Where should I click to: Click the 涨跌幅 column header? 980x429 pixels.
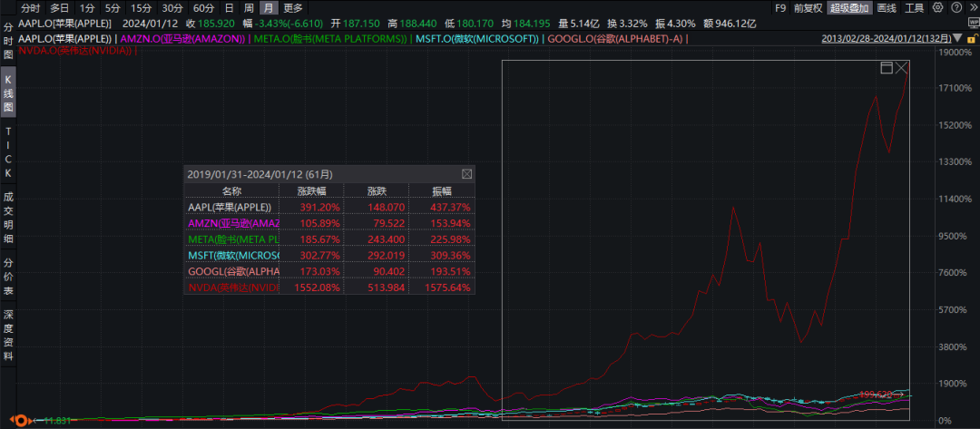(311, 191)
